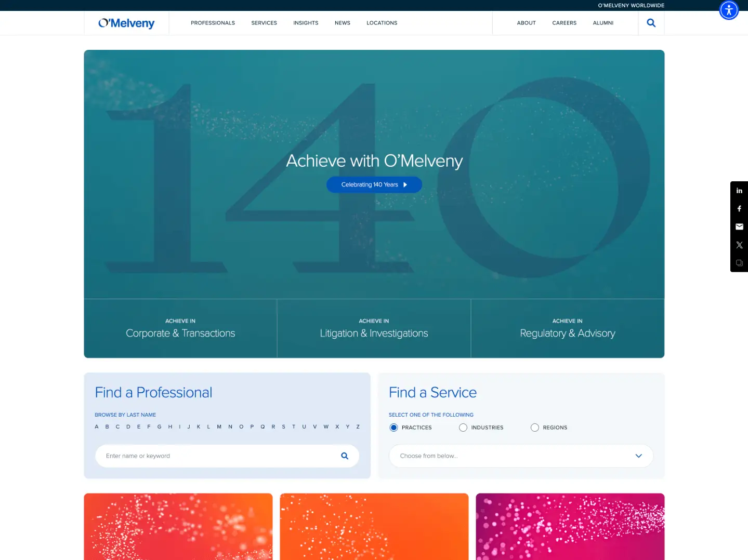Browse professionals by letter W
The image size is (748, 560).
pos(326,426)
